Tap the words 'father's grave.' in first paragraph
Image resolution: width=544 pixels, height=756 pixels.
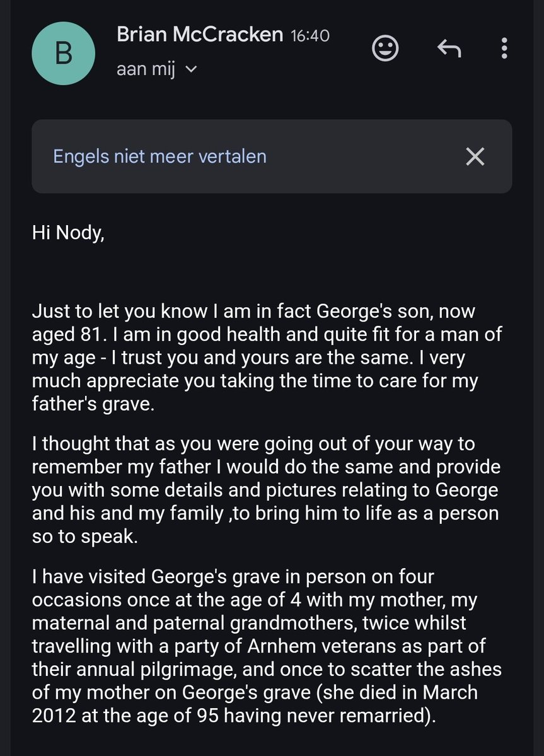pyautogui.click(x=93, y=404)
